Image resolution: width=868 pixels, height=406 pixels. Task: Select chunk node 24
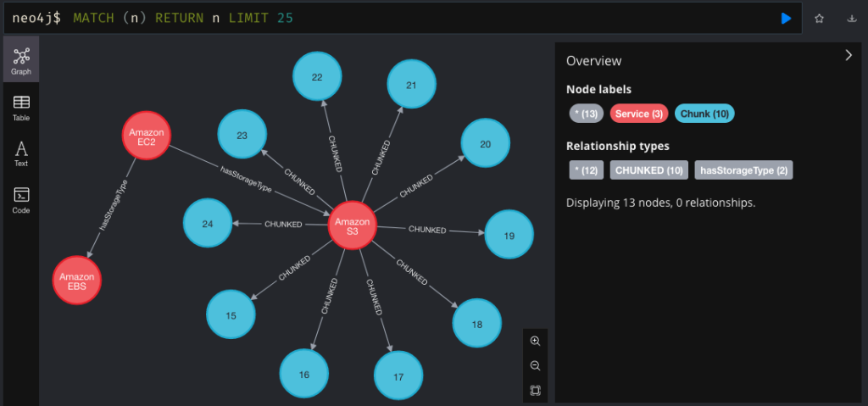(x=208, y=223)
